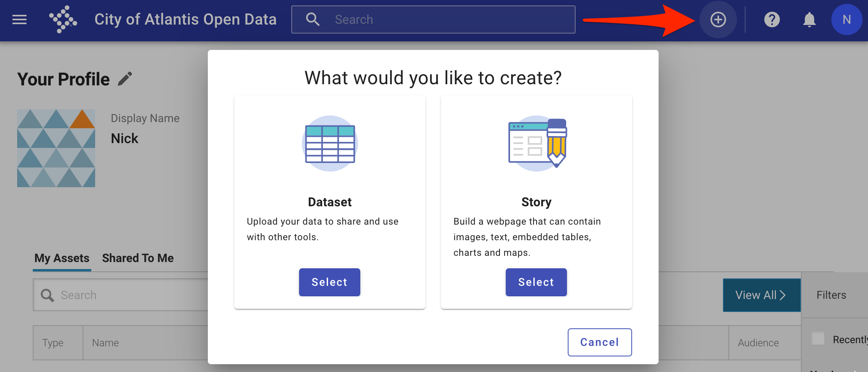Switch to the Shared To Me tab
Image resolution: width=868 pixels, height=372 pixels.
pos(138,258)
